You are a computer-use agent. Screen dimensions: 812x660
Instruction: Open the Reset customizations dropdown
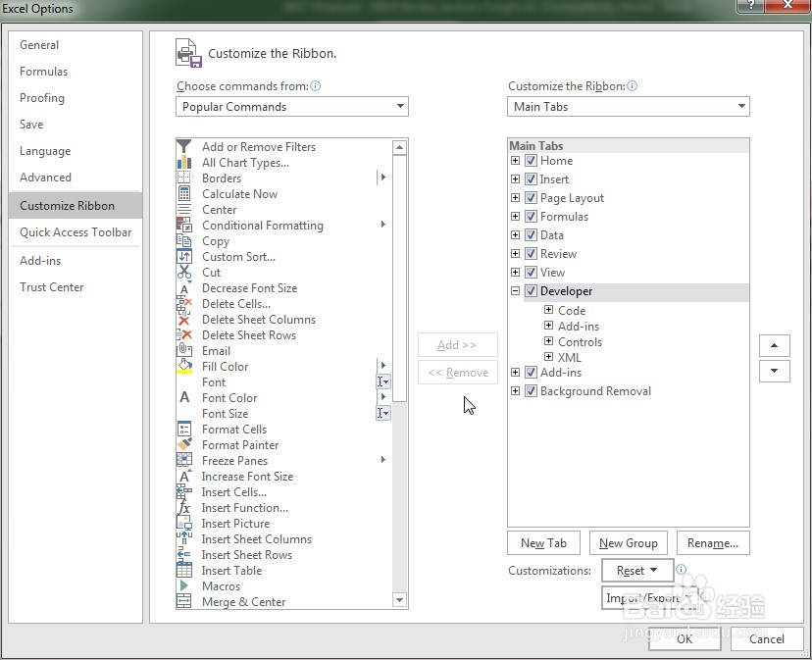637,571
